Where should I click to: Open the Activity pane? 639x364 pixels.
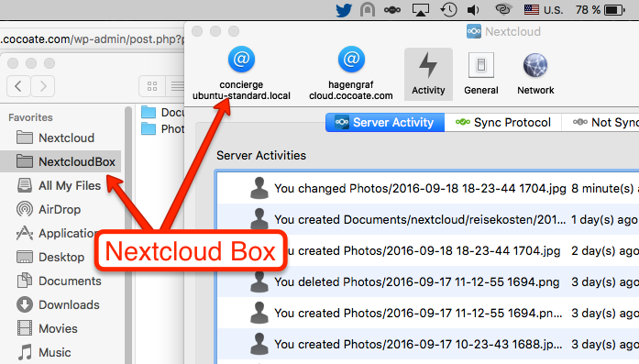point(428,74)
